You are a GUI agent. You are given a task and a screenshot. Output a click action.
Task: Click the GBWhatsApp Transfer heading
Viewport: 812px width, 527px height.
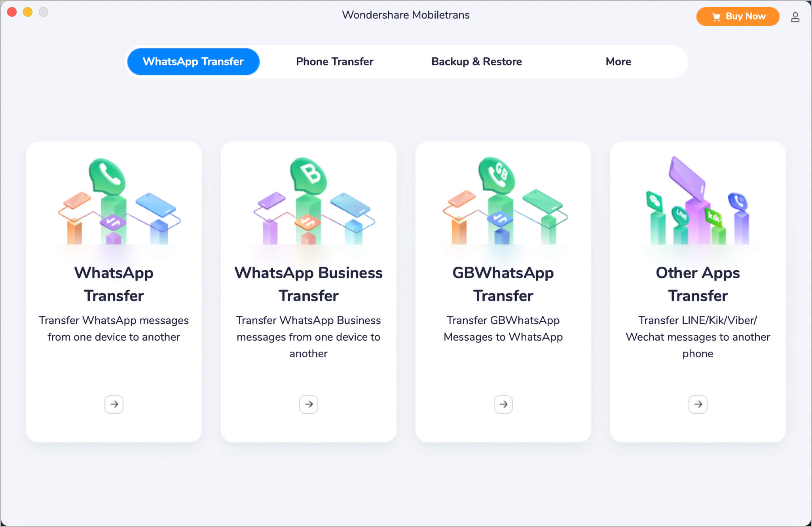[503, 284]
